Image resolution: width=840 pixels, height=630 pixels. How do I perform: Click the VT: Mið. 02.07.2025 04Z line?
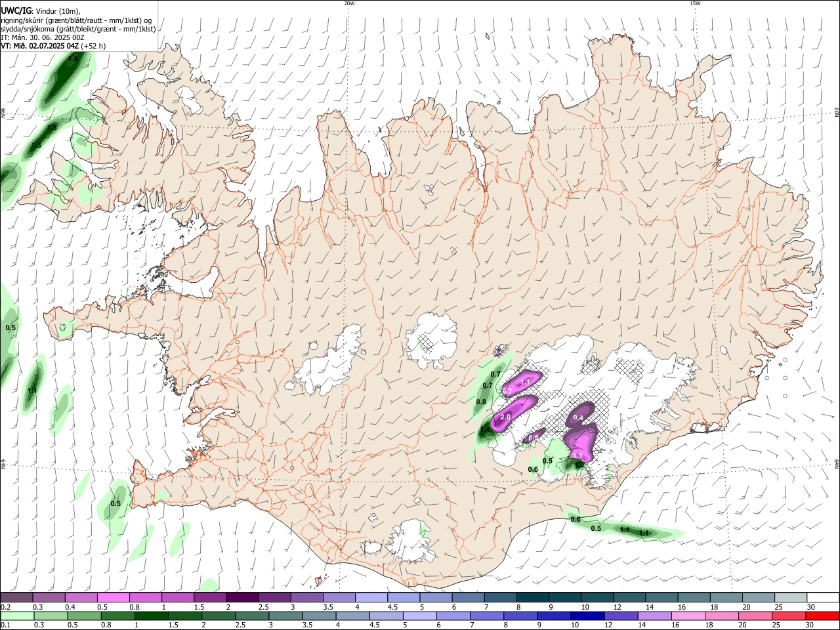pyautogui.click(x=40, y=46)
